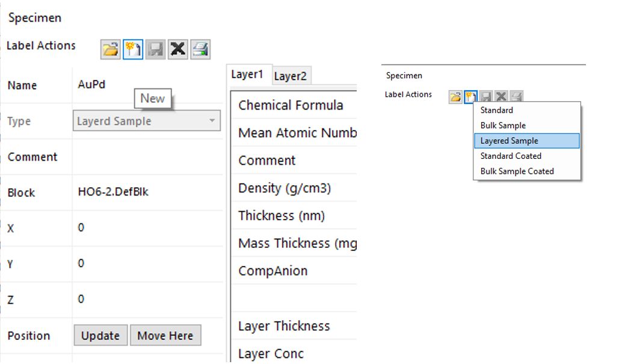Click the Print icon in the large left toolbar

(x=200, y=49)
